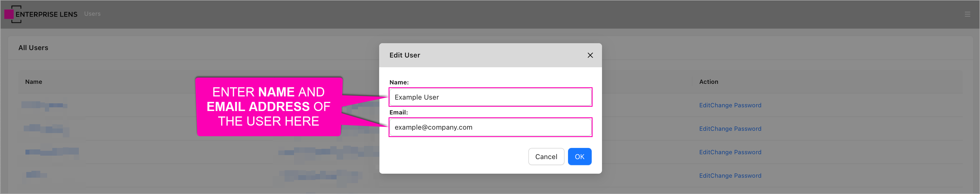Choose Change Password in second user row

click(x=736, y=129)
